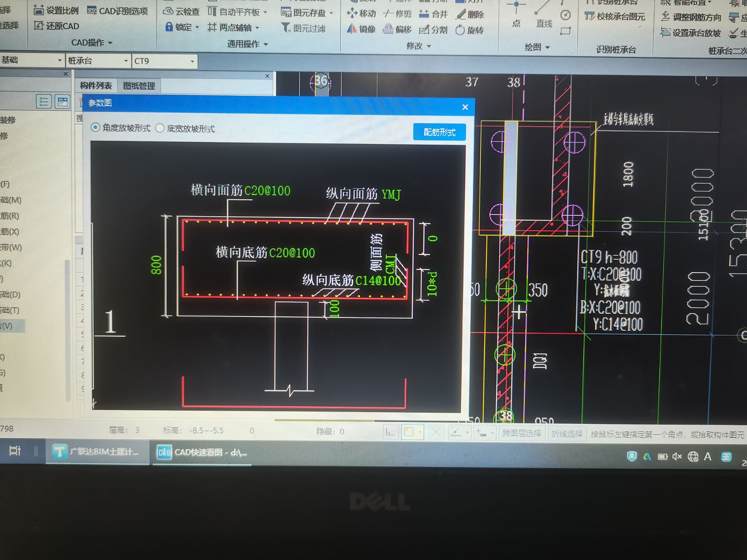747x560 pixels.
Task: Open the 图元存盘 dropdown arrow
Action: (x=331, y=13)
